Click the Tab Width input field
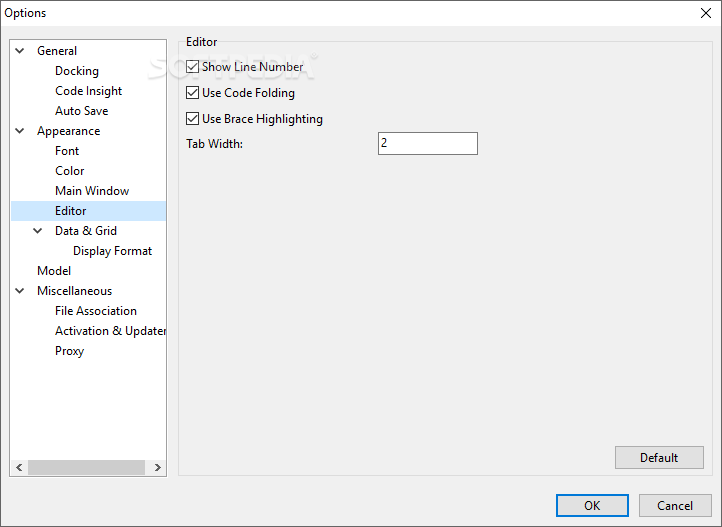The image size is (722, 527). coord(428,144)
